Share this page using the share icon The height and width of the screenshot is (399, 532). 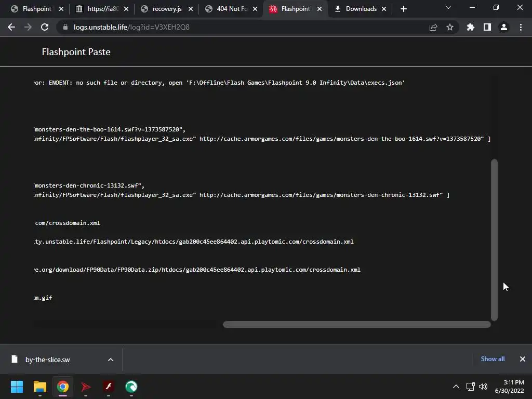tap(433, 27)
